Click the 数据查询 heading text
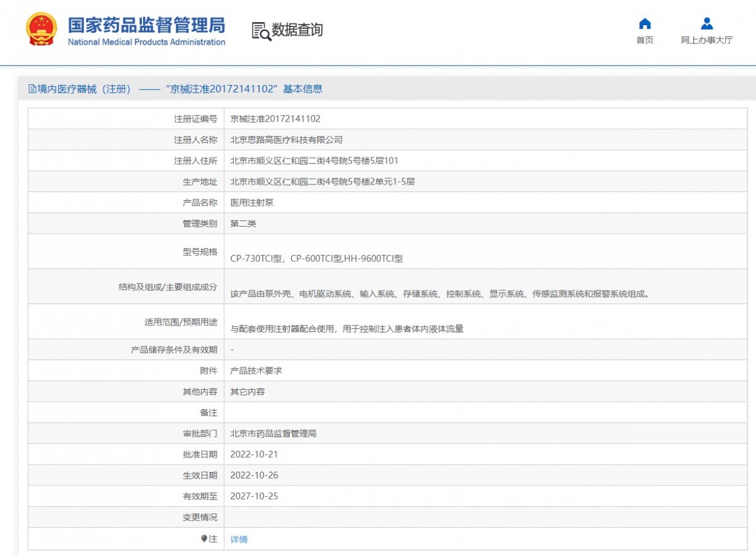Viewport: 756px width, 556px height. 297,30
